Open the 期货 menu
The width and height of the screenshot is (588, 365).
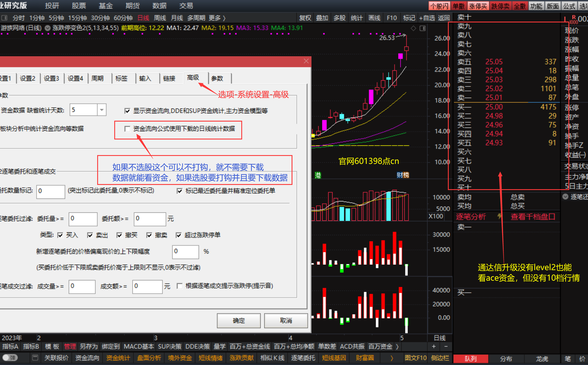coord(132,6)
